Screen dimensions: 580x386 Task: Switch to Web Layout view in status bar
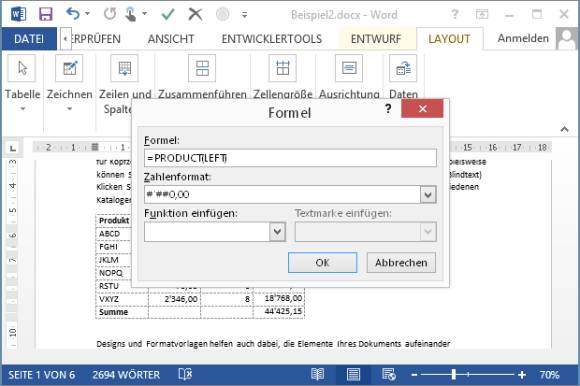[389, 375]
